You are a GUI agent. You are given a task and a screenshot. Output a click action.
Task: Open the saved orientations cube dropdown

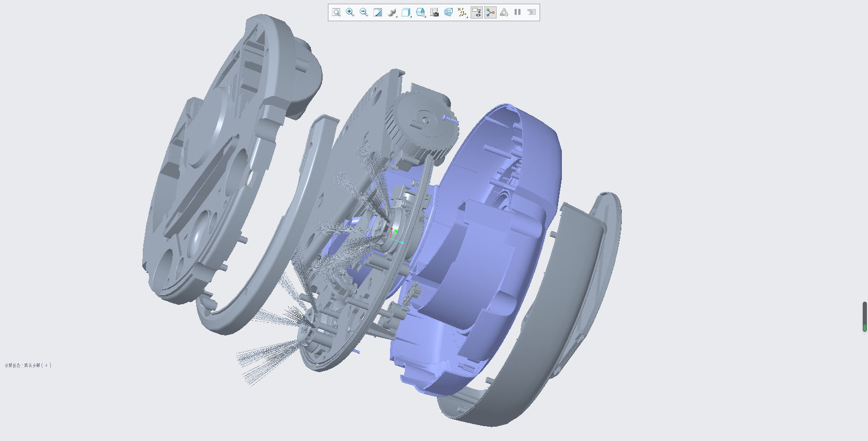(406, 12)
